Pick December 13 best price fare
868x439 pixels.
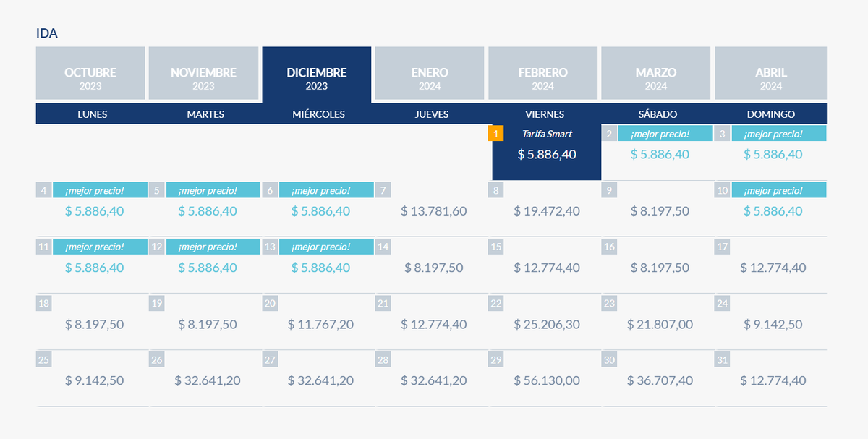320,267
